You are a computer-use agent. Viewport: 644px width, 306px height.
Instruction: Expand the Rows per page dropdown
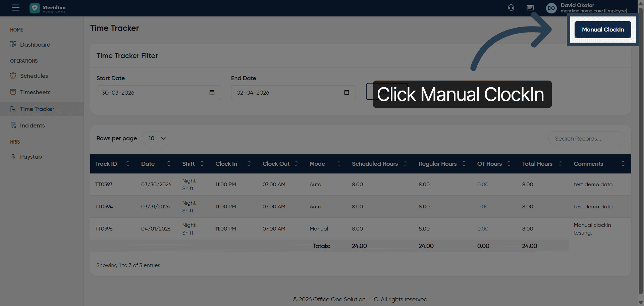click(x=156, y=138)
